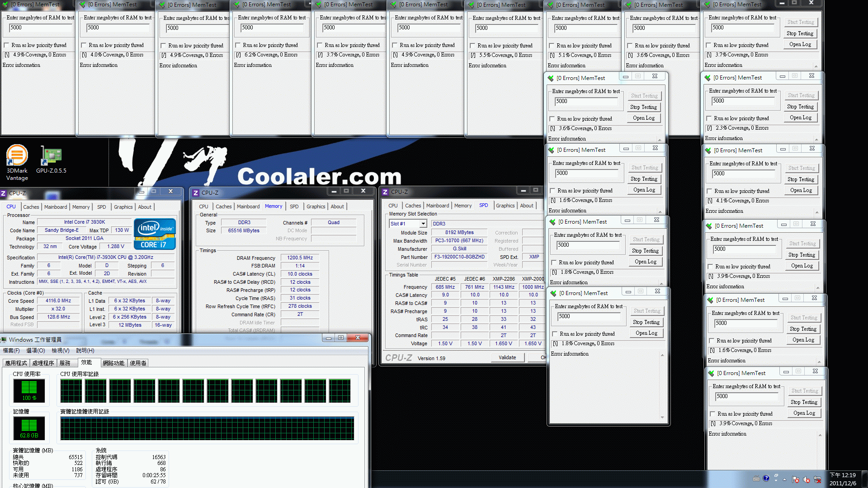The width and height of the screenshot is (868, 488).
Task: Click the physical memory usage history graph
Action: pyautogui.click(x=207, y=428)
